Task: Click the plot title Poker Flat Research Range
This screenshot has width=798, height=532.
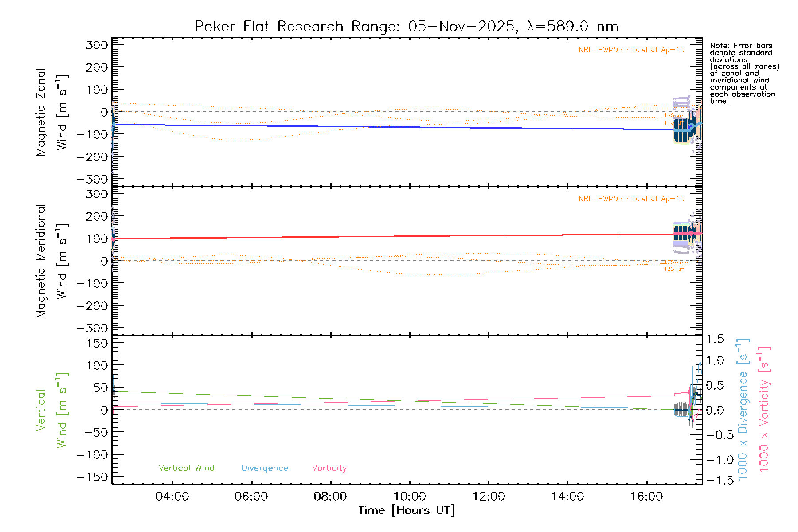Action: click(x=406, y=27)
